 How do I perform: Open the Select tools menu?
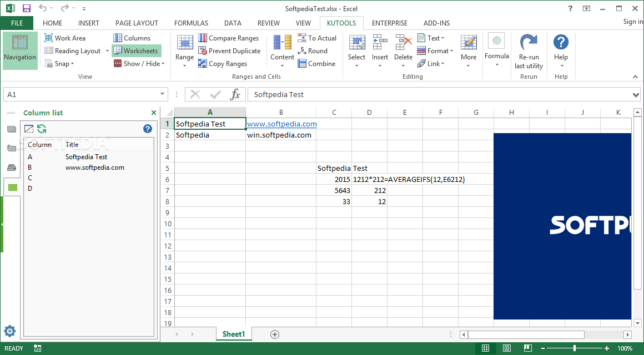click(x=356, y=51)
